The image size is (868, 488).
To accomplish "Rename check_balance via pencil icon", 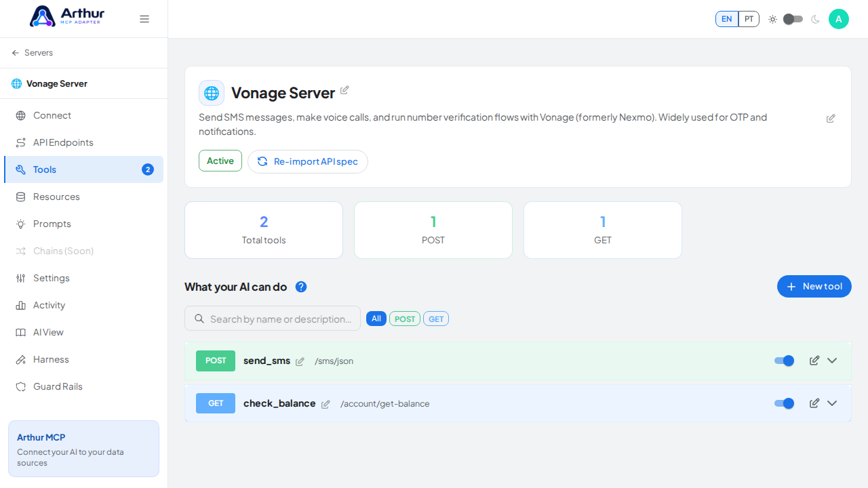I will (x=325, y=404).
